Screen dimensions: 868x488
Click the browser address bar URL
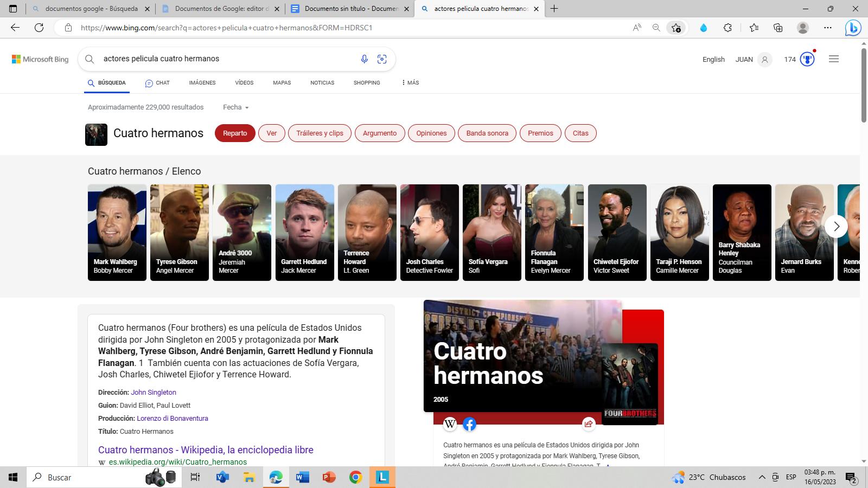(226, 28)
